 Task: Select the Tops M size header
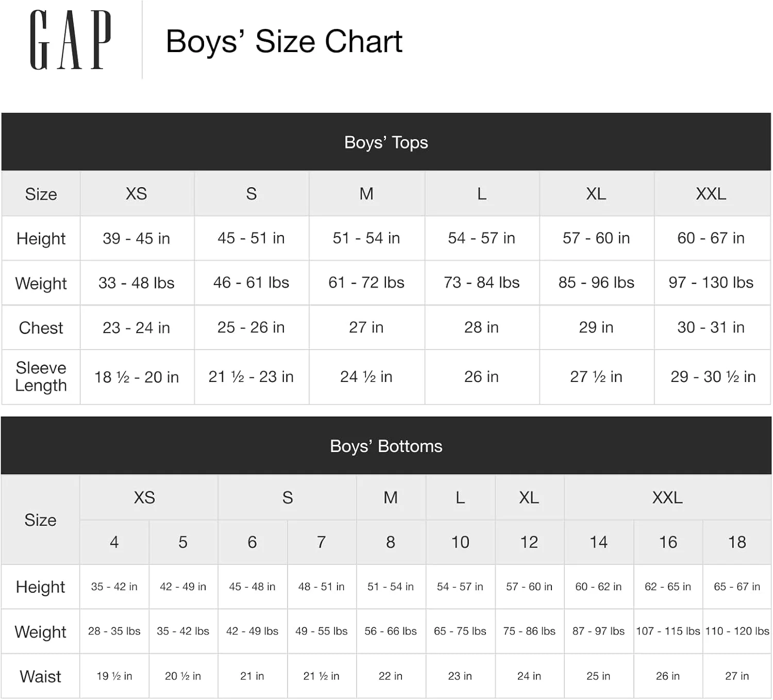(366, 194)
